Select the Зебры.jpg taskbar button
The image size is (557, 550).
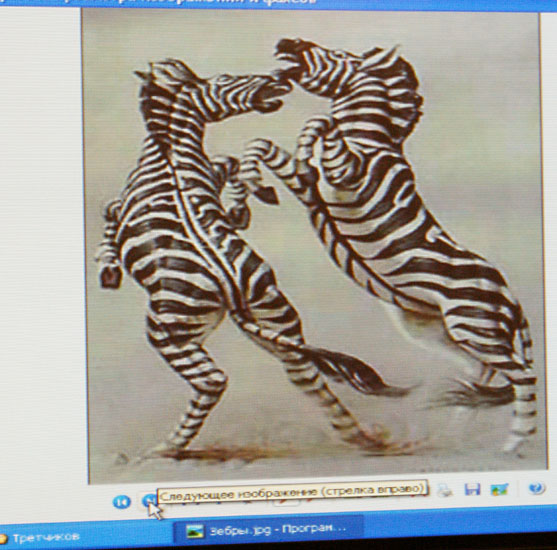pyautogui.click(x=268, y=529)
